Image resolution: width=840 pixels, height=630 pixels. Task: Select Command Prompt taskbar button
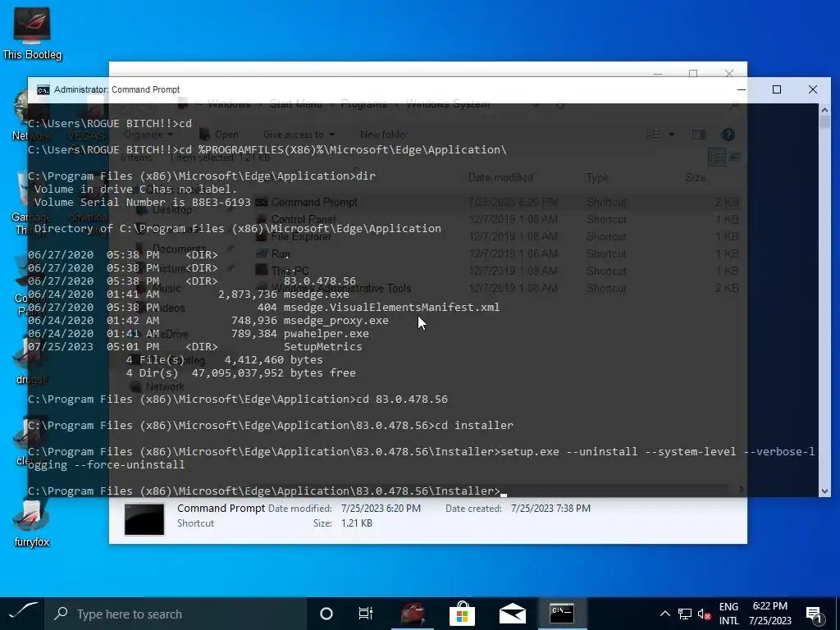(x=563, y=614)
